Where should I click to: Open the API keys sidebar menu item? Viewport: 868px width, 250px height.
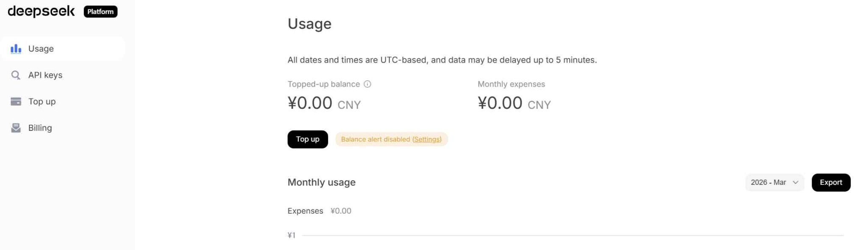point(45,75)
